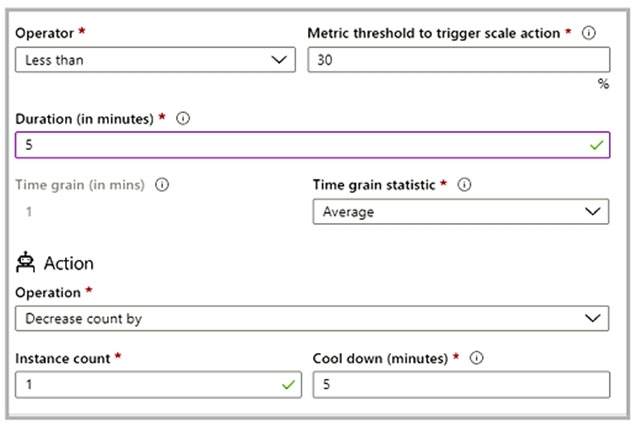Click green checkmark in Duration field

pos(597,145)
